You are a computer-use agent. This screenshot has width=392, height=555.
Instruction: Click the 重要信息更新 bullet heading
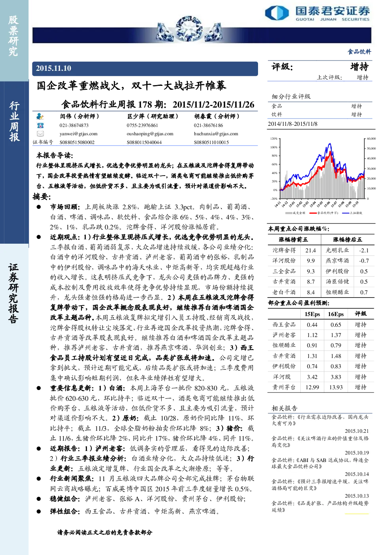(72, 388)
